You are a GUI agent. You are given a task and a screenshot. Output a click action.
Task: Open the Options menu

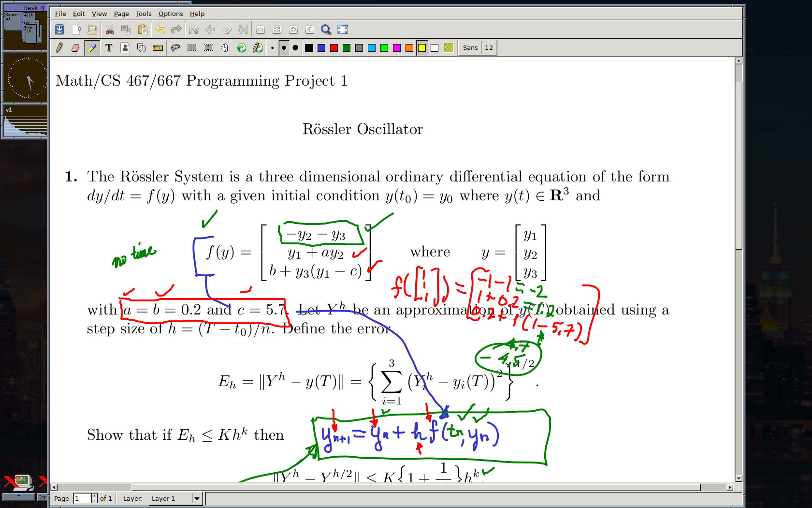coord(170,14)
